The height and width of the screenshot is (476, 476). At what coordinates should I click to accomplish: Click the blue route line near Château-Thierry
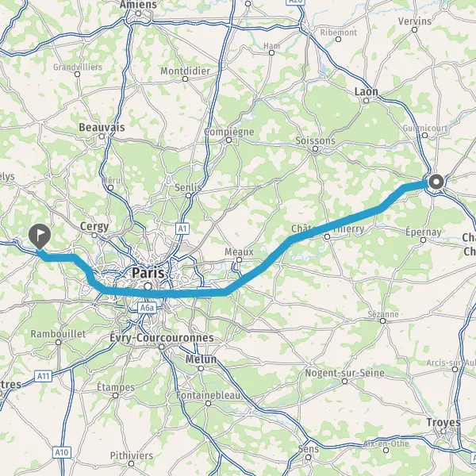coord(328,226)
